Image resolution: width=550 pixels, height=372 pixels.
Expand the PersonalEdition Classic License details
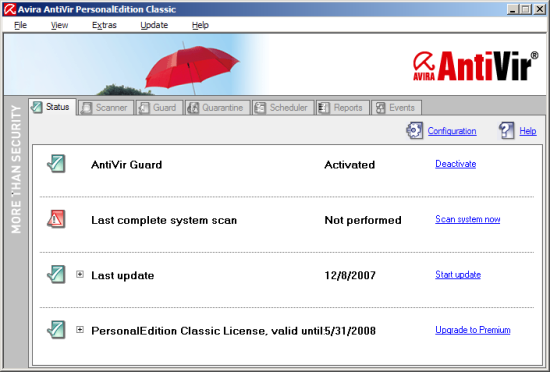[x=80, y=330]
